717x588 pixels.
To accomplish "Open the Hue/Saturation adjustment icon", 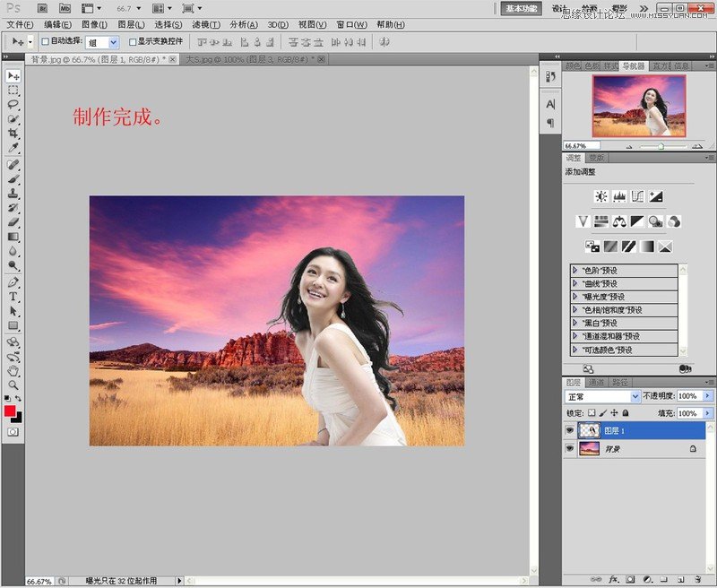I will (602, 221).
